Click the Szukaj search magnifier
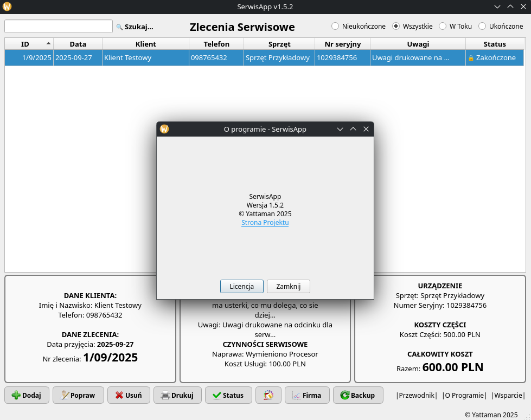Screen dimensions: 531x420 coord(135,27)
